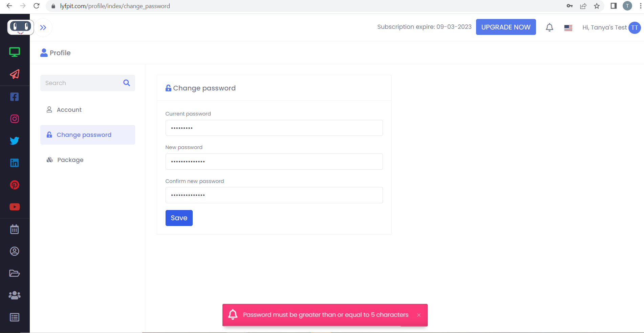The image size is (644, 333).
Task: Click the UPGRADE NOW button
Action: click(x=506, y=27)
